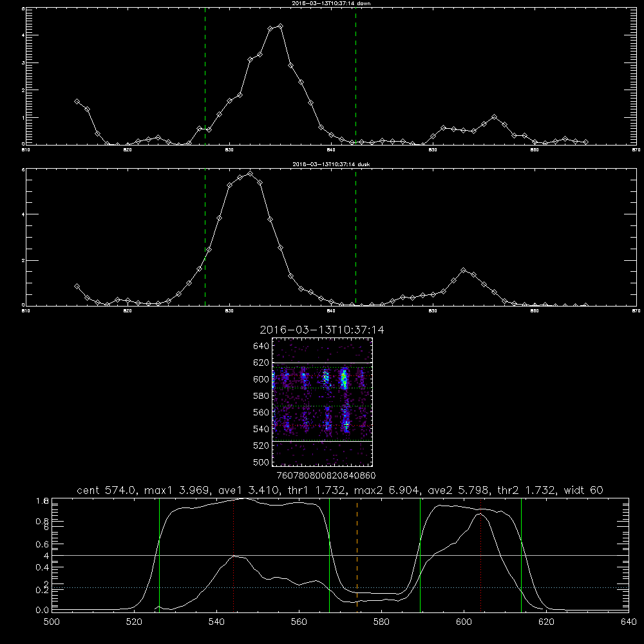The width and height of the screenshot is (644, 644).
Task: Click the green boundary line near 614 in bottom plot
Action: point(521,554)
